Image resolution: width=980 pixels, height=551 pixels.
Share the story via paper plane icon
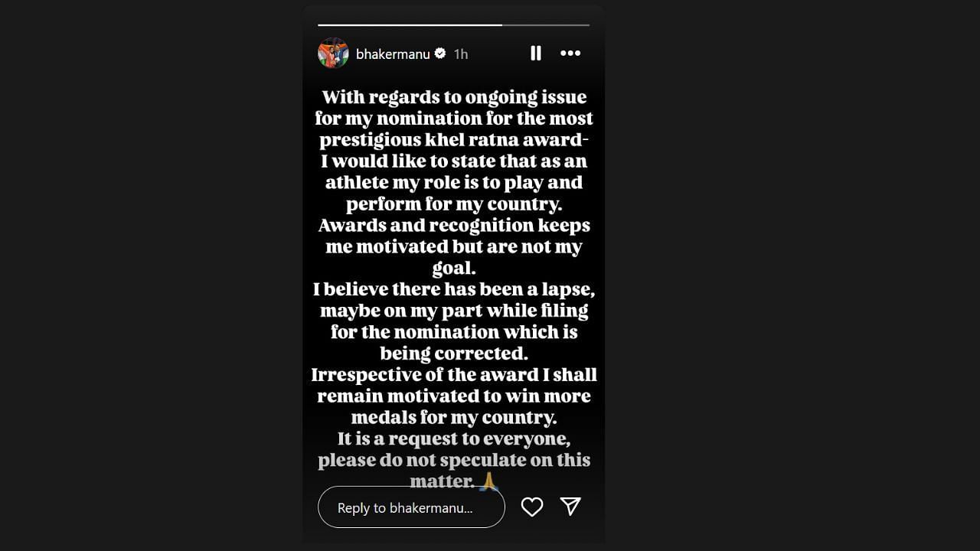click(570, 506)
